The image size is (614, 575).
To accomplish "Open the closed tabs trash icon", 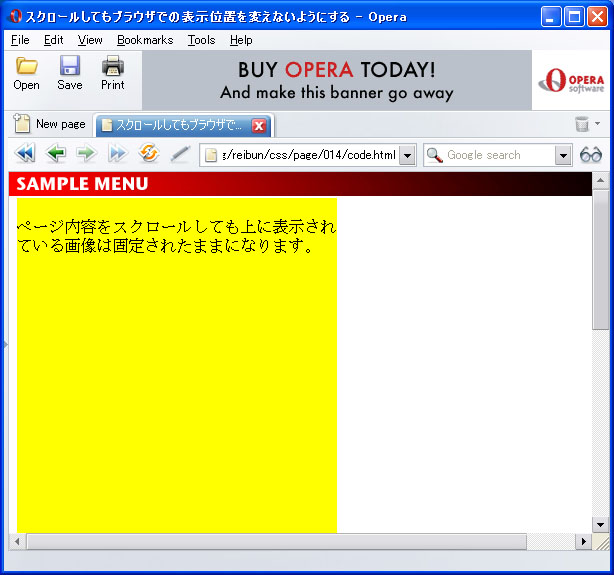I will click(x=582, y=124).
